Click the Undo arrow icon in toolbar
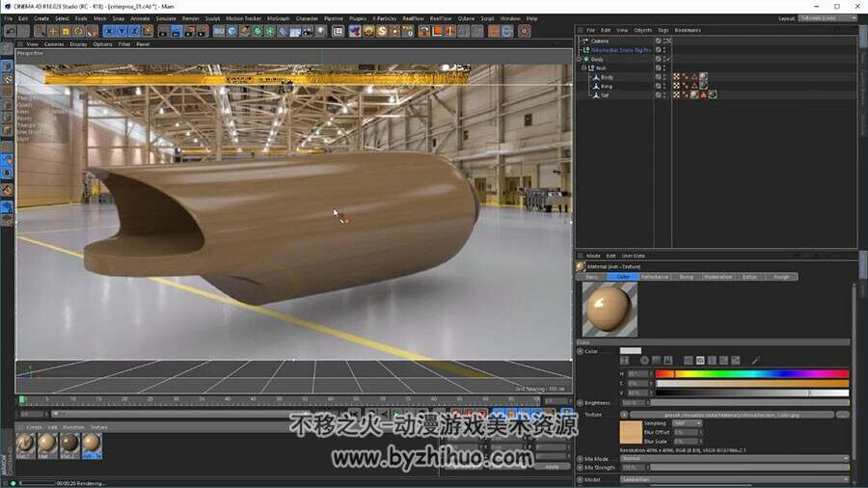The height and width of the screenshot is (488, 868). [11, 31]
